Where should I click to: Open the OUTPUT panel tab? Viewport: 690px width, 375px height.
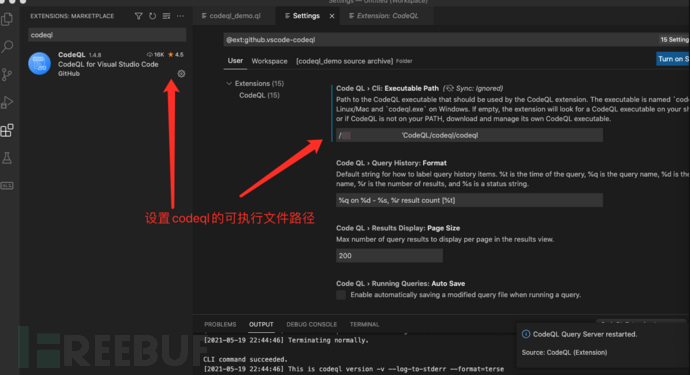point(261,324)
